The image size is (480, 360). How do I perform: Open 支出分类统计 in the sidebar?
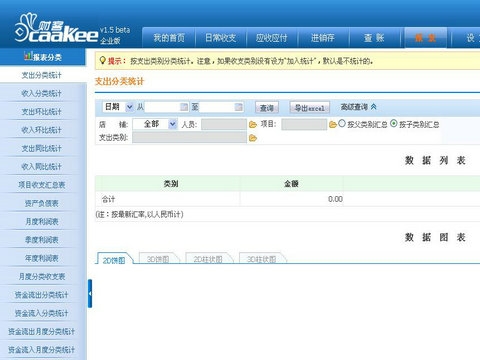pyautogui.click(x=42, y=75)
